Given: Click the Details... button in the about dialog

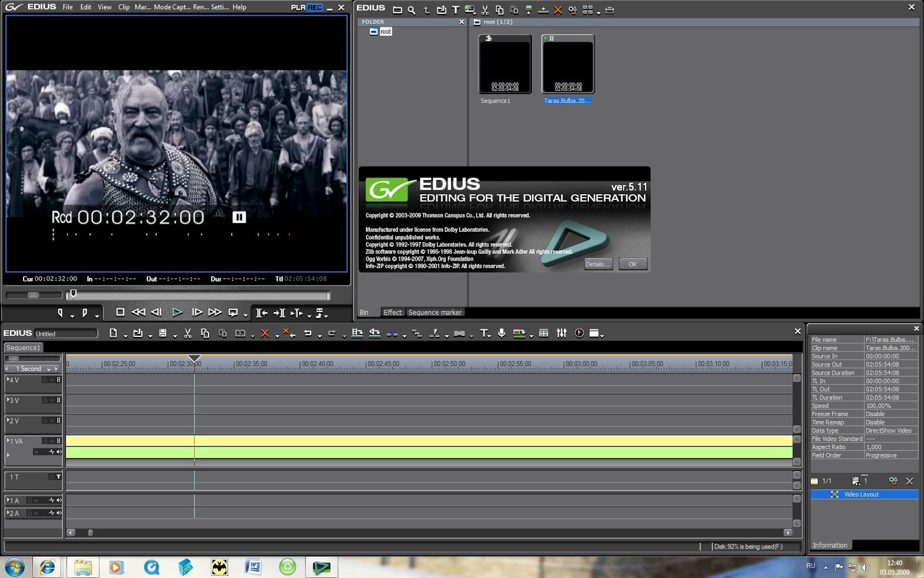Looking at the screenshot, I should [x=598, y=264].
